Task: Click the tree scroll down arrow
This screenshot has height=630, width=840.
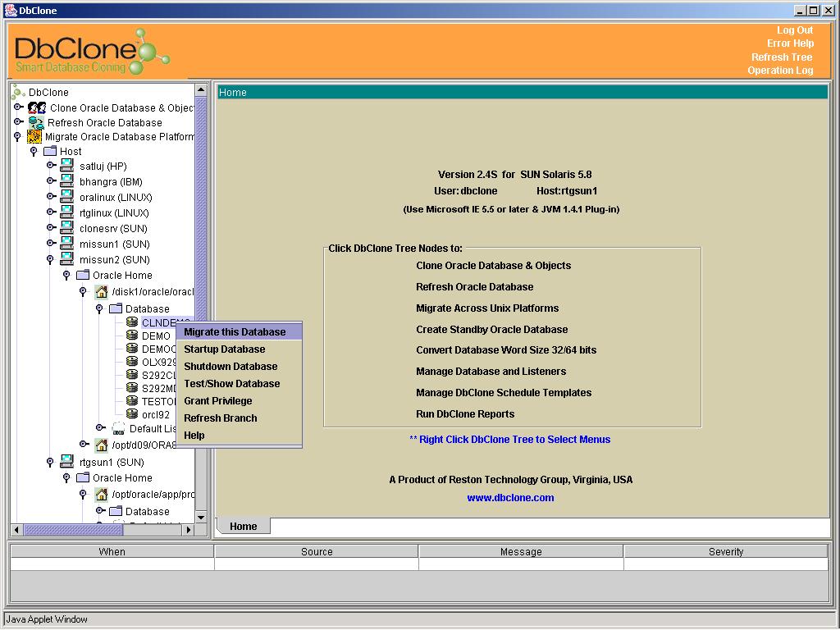Action: [201, 517]
